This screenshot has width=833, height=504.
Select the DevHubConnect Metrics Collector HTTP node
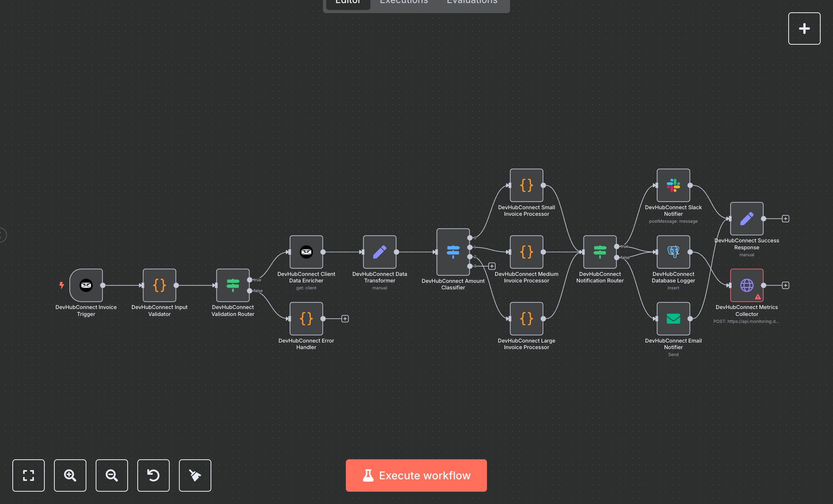tap(746, 285)
